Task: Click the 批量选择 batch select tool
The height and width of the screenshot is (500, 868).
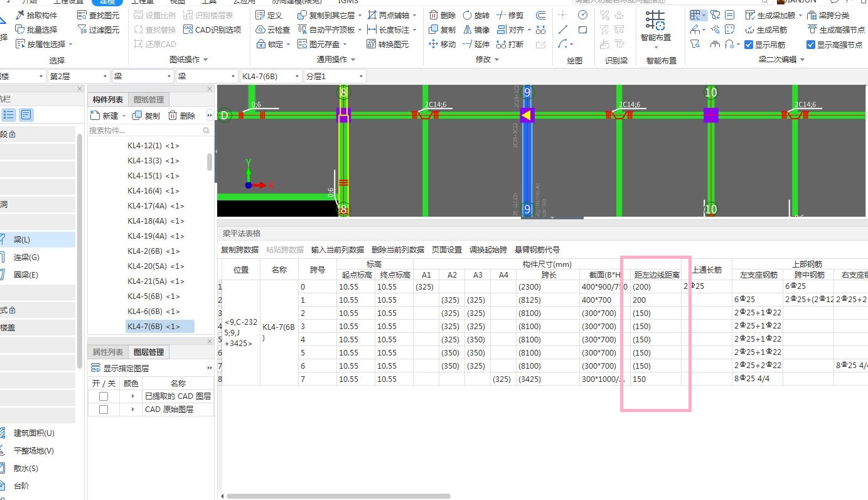Action: tap(36, 30)
